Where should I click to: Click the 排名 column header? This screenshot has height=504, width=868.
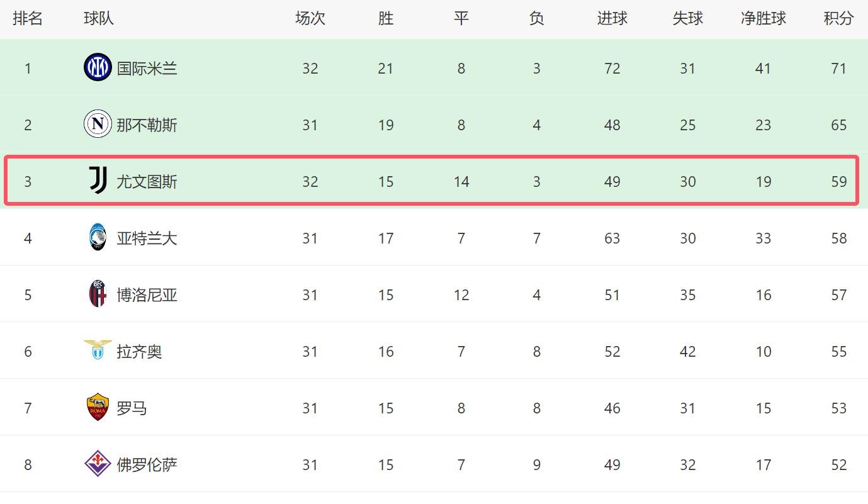[x=28, y=19]
